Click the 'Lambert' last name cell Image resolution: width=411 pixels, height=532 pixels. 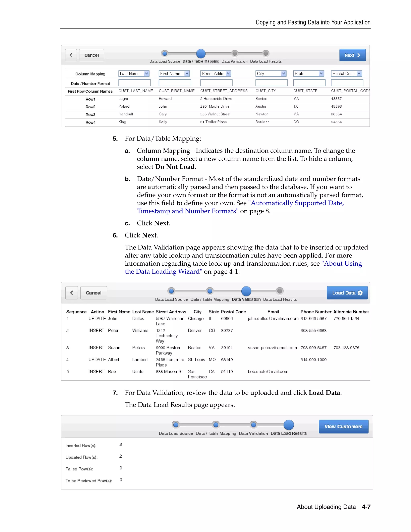click(x=140, y=360)
